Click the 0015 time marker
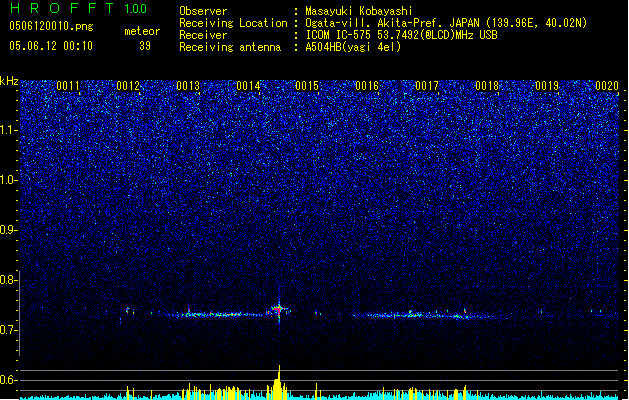The image size is (629, 400). (307, 86)
